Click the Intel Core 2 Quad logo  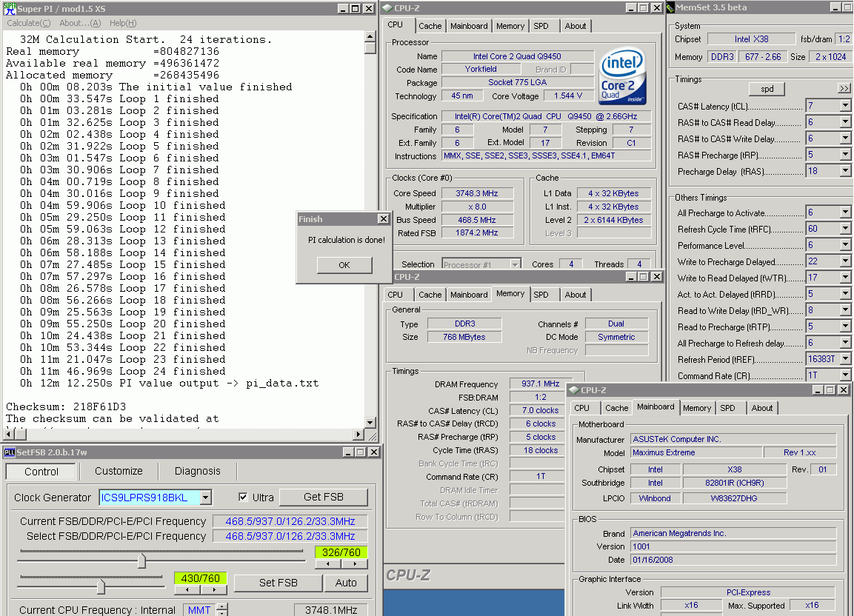click(x=622, y=76)
